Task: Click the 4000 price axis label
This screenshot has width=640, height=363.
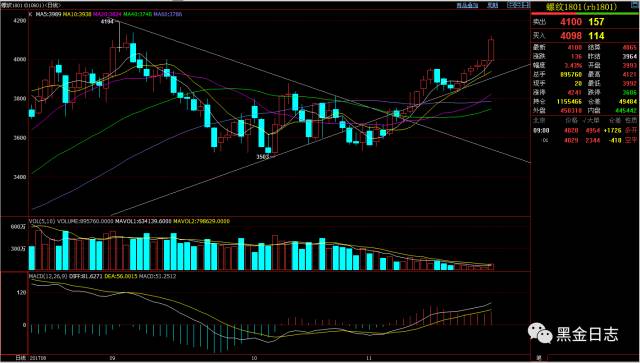Action: click(21, 59)
